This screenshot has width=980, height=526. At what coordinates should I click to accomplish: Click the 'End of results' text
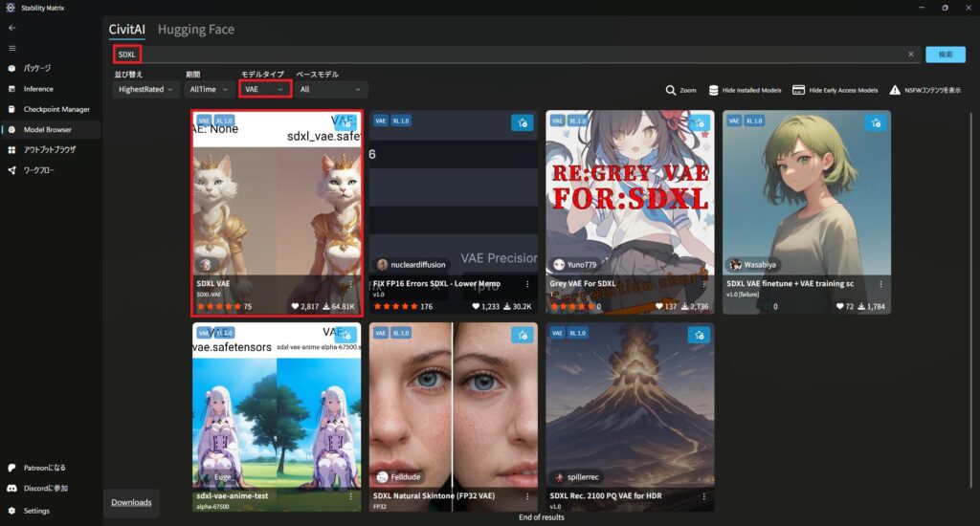tap(542, 517)
